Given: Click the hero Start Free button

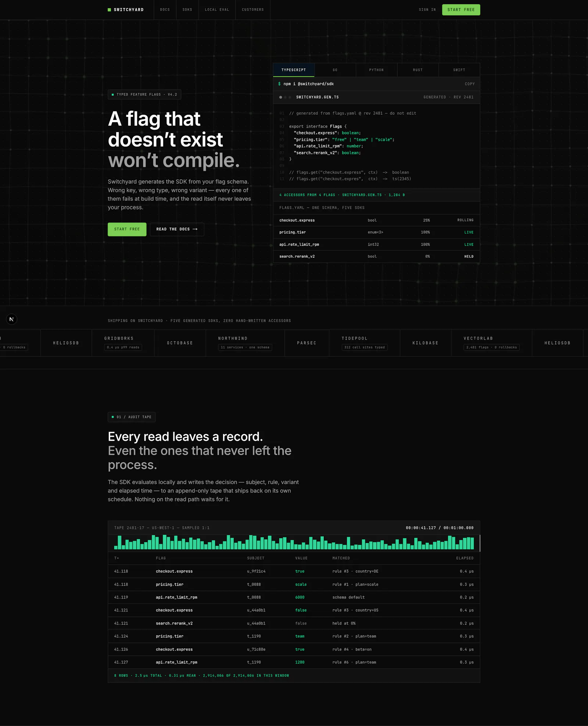Looking at the screenshot, I should (127, 229).
